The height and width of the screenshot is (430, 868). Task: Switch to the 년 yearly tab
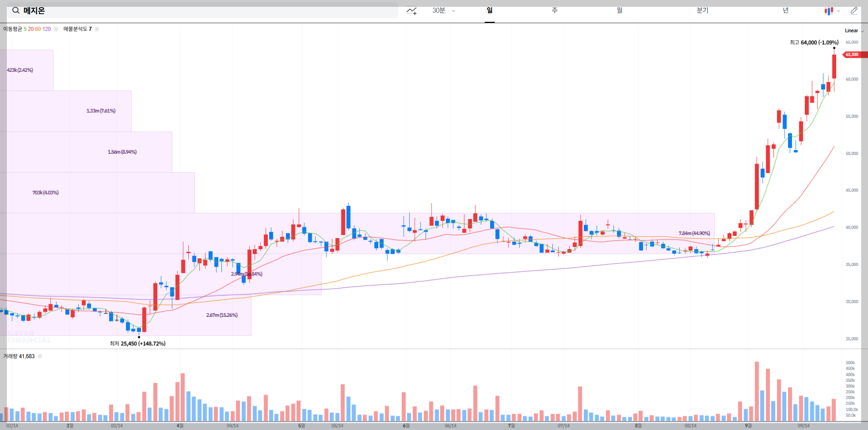click(786, 10)
